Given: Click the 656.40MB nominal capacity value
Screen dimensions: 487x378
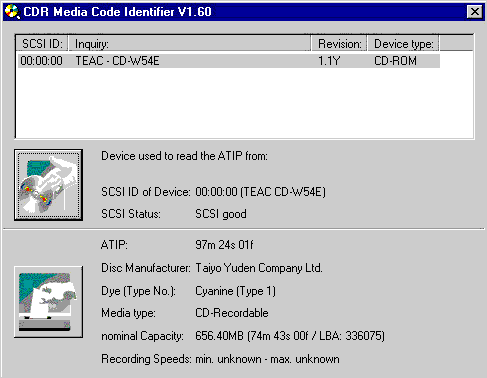Looking at the screenshot, I should click(290, 336).
